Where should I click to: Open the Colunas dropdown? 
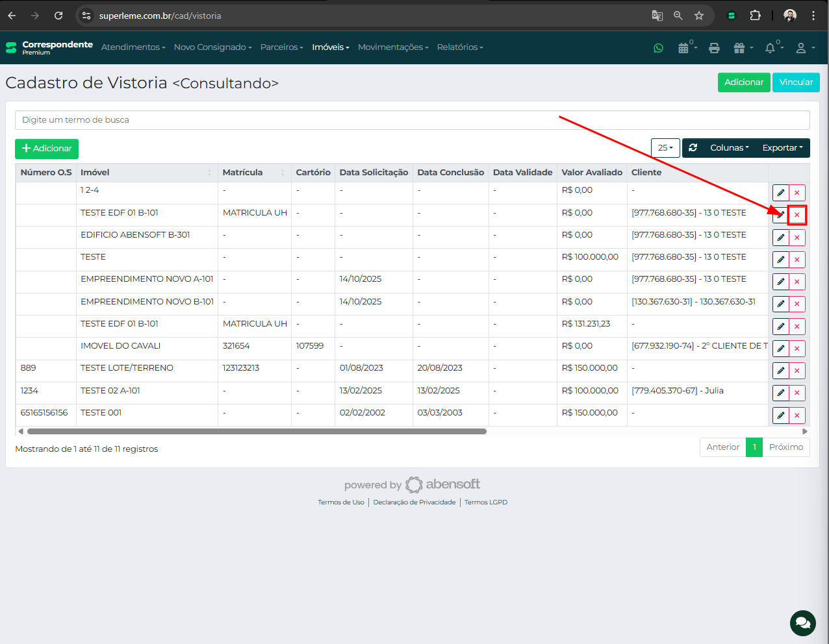coord(729,148)
